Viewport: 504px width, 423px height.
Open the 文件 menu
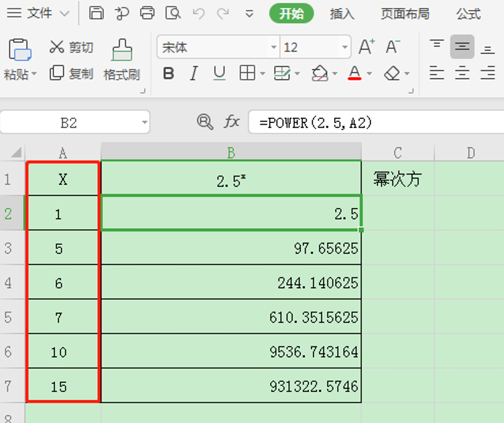pos(39,13)
